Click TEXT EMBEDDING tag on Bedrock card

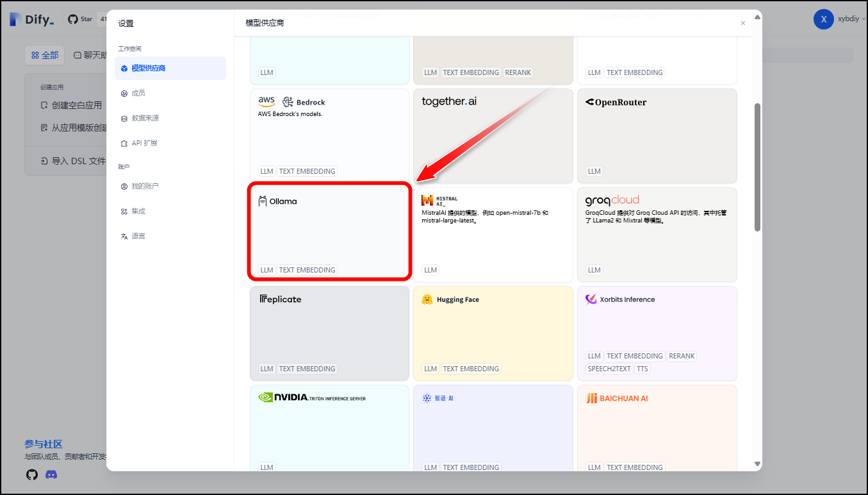tap(307, 171)
